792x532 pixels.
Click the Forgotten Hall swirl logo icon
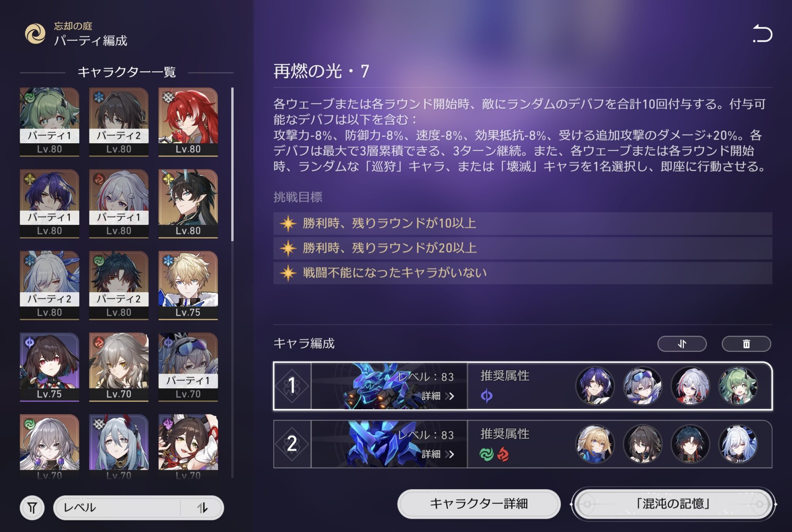[x=35, y=34]
